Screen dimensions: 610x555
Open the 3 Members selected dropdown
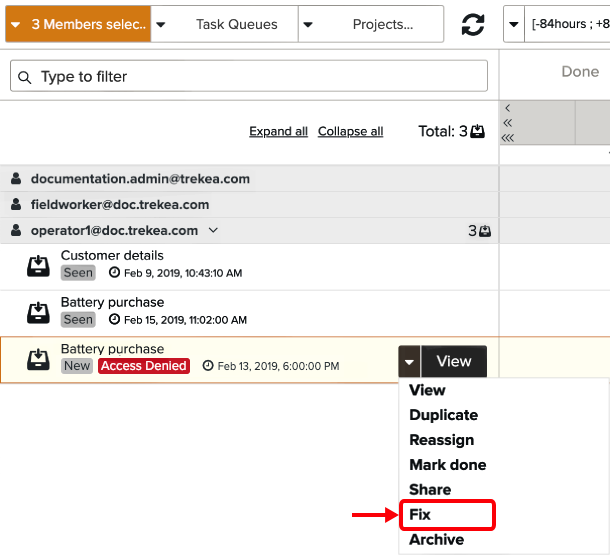click(78, 24)
